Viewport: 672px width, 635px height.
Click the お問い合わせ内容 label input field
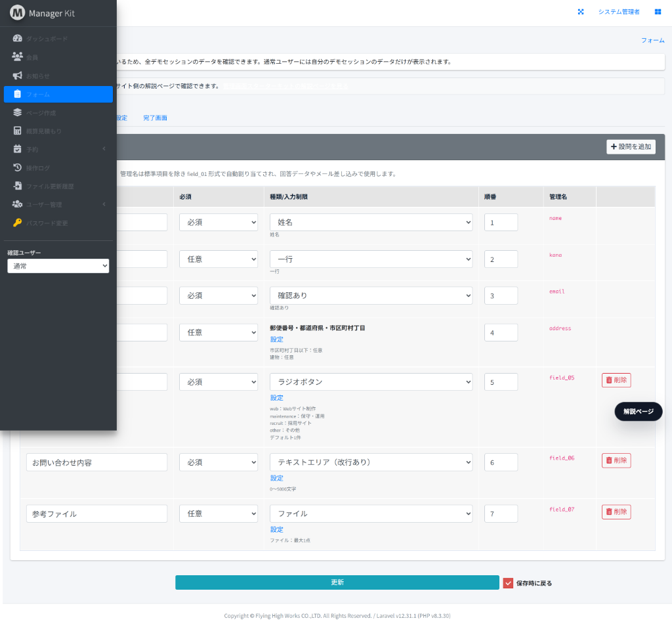[x=97, y=462]
